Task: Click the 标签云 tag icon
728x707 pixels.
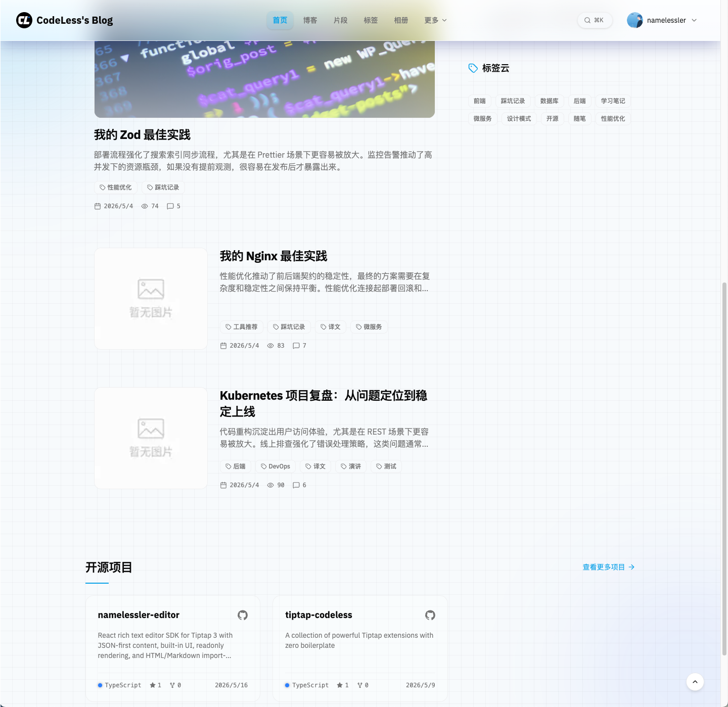Action: 473,68
